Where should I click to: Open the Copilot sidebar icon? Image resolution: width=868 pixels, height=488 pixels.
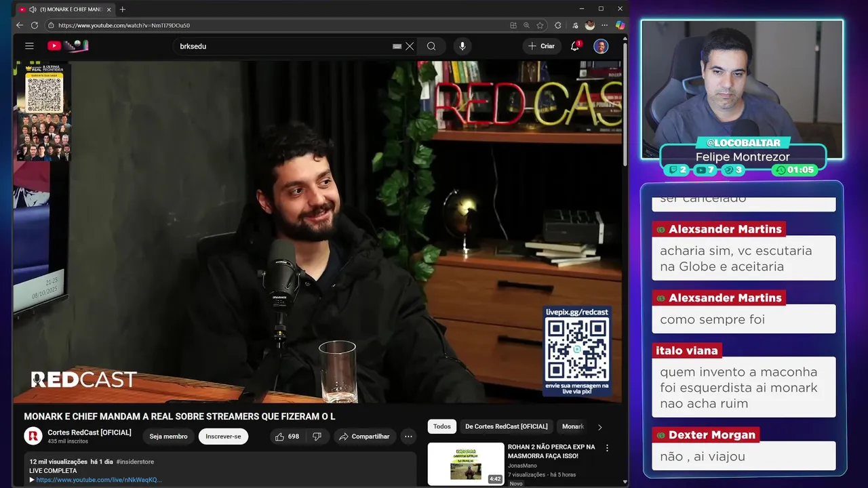pos(620,25)
